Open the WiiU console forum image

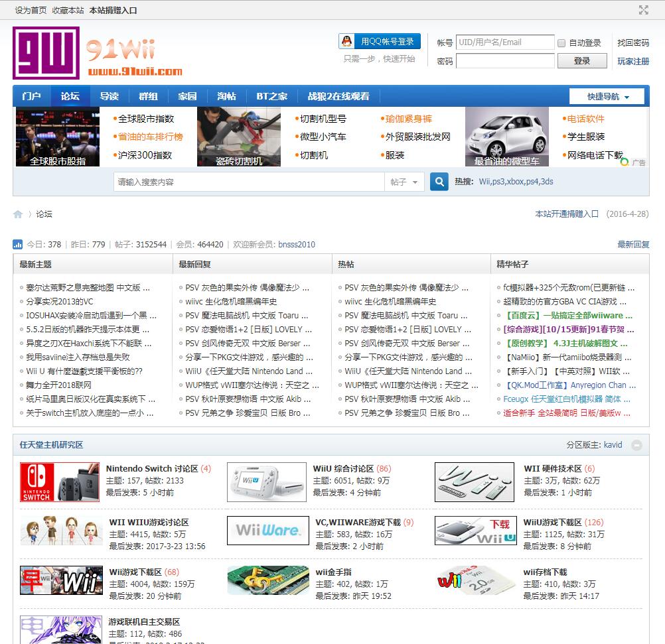tap(266, 482)
